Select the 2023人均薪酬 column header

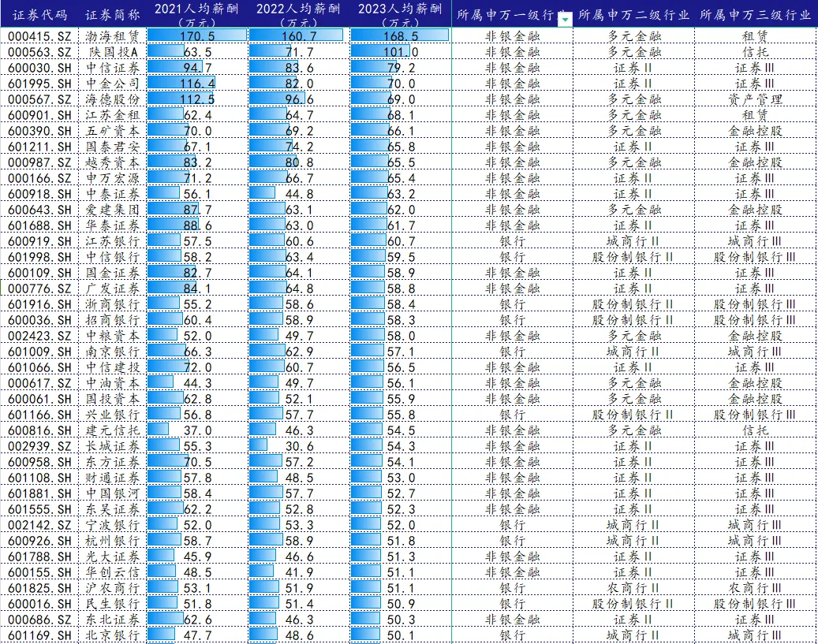click(x=400, y=15)
